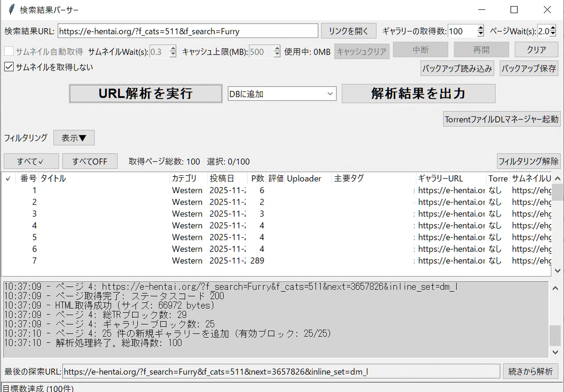Image resolution: width=564 pixels, height=392 pixels.
Task: Click the ページWait(s) value field 2.0
Action: (x=544, y=31)
